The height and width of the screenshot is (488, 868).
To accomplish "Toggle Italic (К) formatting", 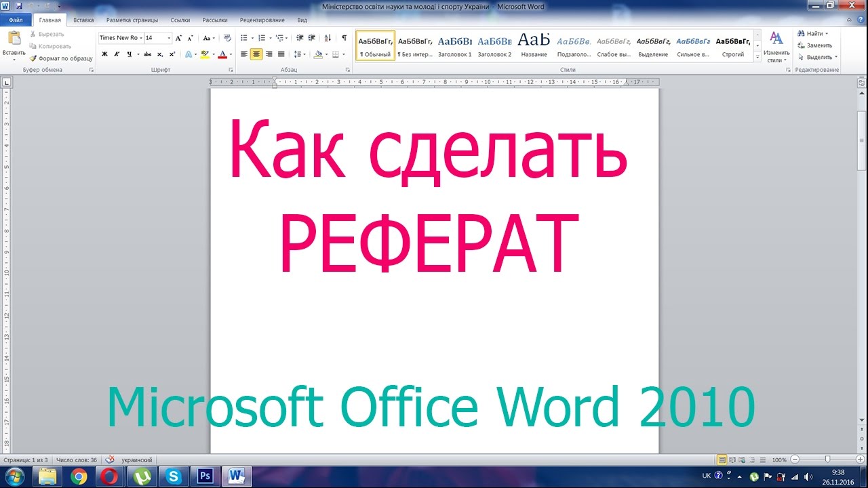I will coord(117,54).
